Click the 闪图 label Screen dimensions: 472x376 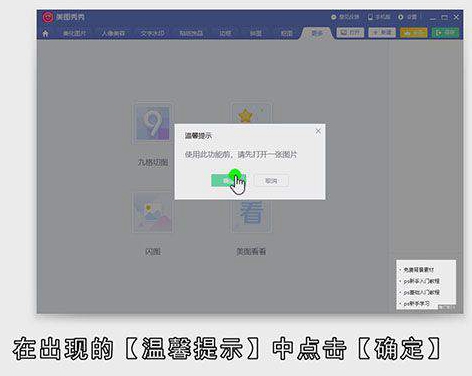coord(153,252)
